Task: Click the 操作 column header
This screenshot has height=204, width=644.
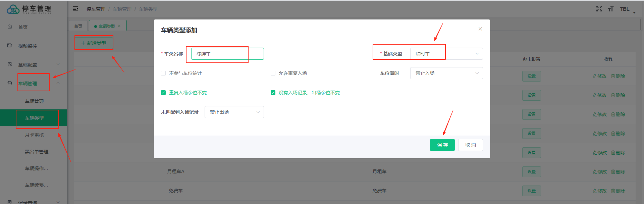Action: click(608, 59)
